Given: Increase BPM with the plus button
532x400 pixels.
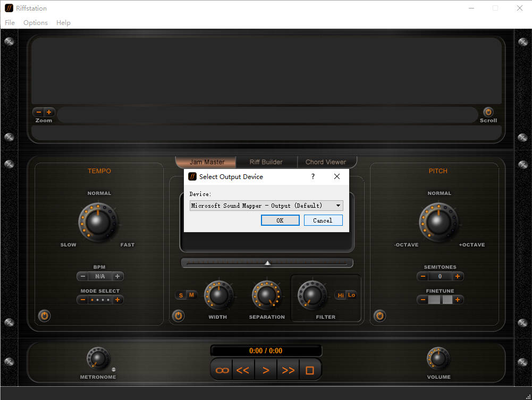Looking at the screenshot, I should [117, 276].
